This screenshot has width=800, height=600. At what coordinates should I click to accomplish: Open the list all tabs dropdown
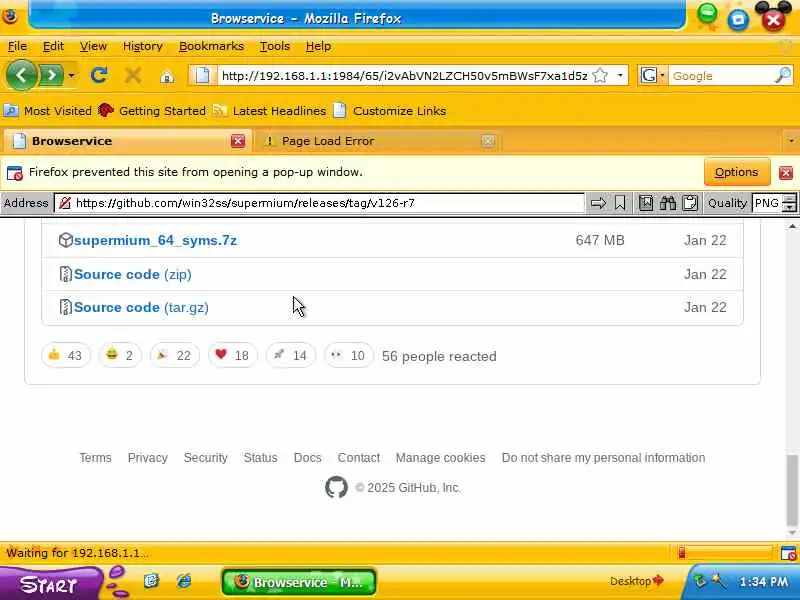coord(791,141)
